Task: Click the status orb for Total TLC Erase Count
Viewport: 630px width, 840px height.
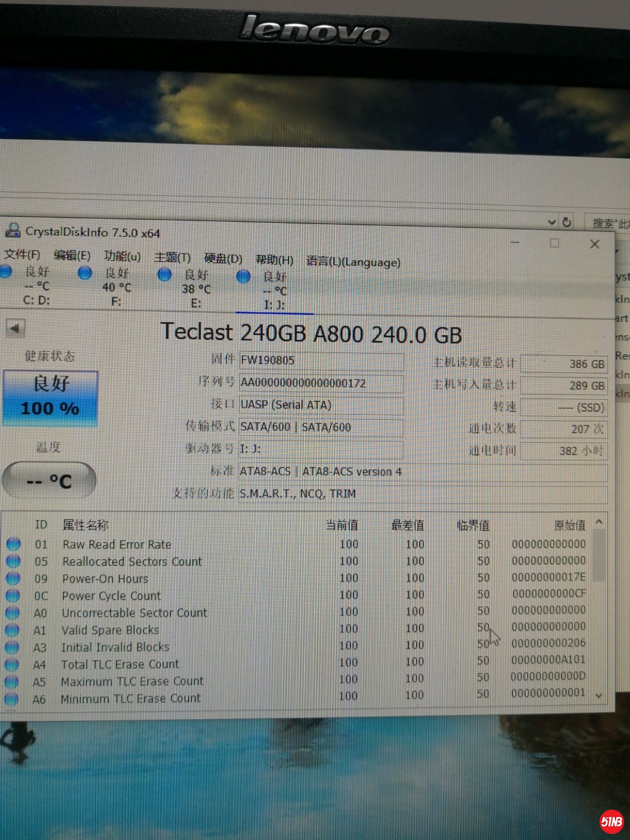Action: (x=12, y=665)
